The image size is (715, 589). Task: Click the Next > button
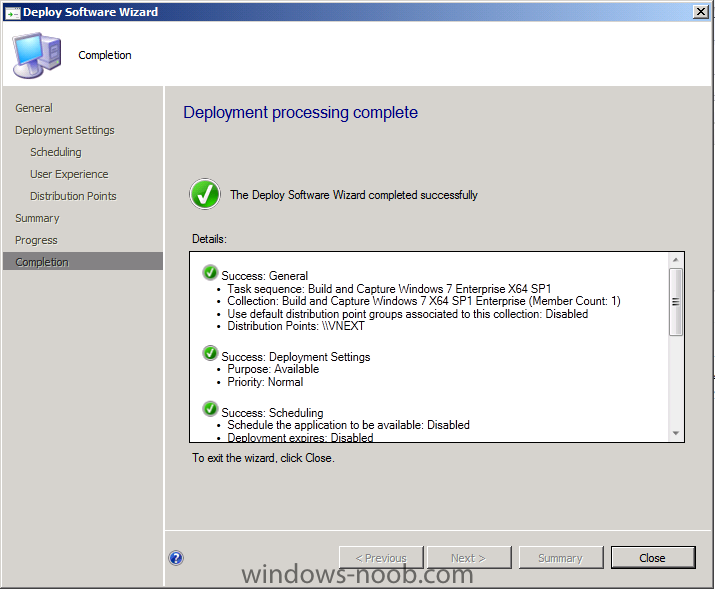point(468,558)
